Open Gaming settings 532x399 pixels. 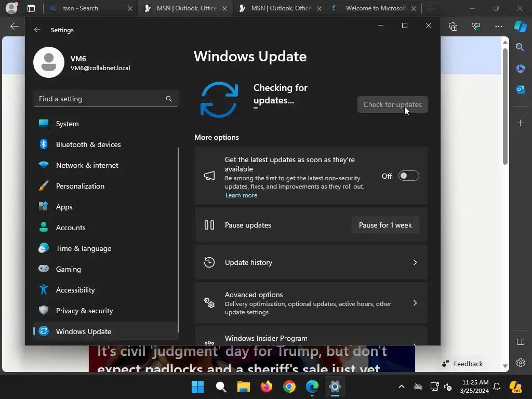(x=105, y=269)
